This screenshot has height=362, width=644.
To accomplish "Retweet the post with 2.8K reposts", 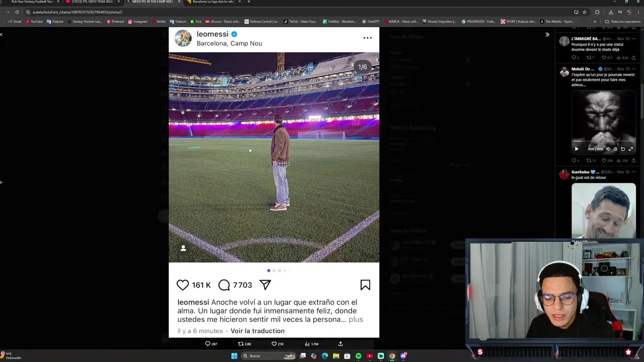I will (x=244, y=344).
